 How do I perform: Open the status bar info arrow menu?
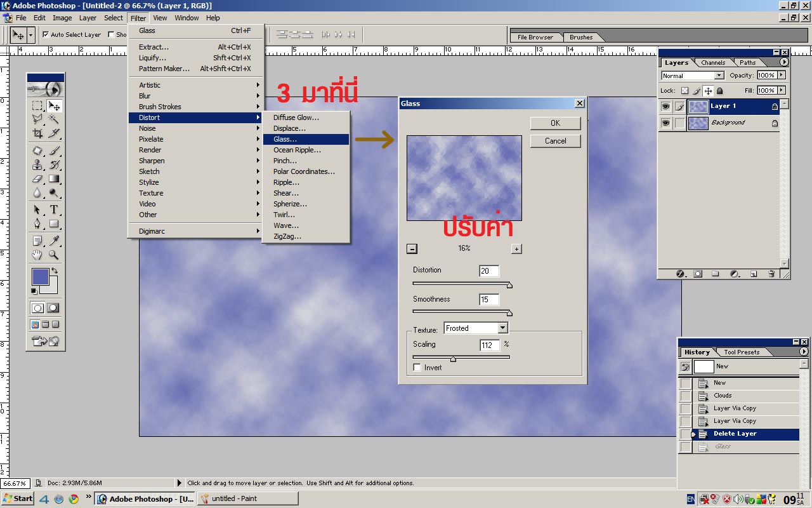click(180, 483)
